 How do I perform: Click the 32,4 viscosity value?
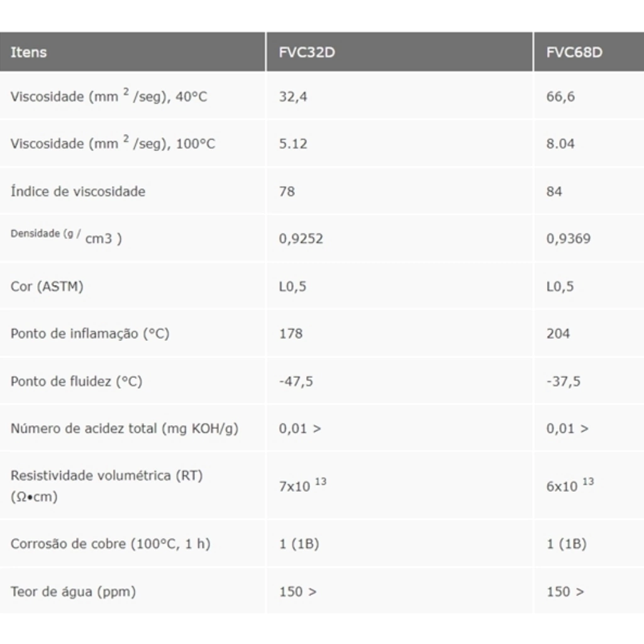[293, 97]
